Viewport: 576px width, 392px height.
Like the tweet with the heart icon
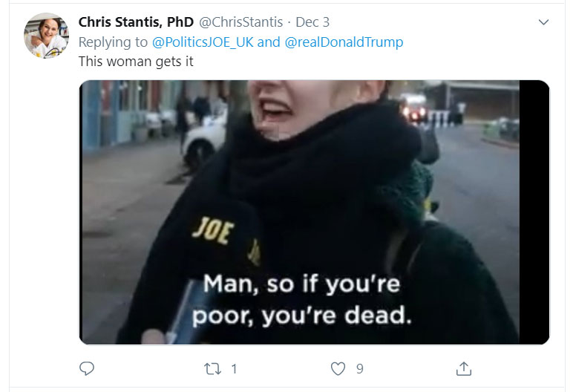pos(338,368)
